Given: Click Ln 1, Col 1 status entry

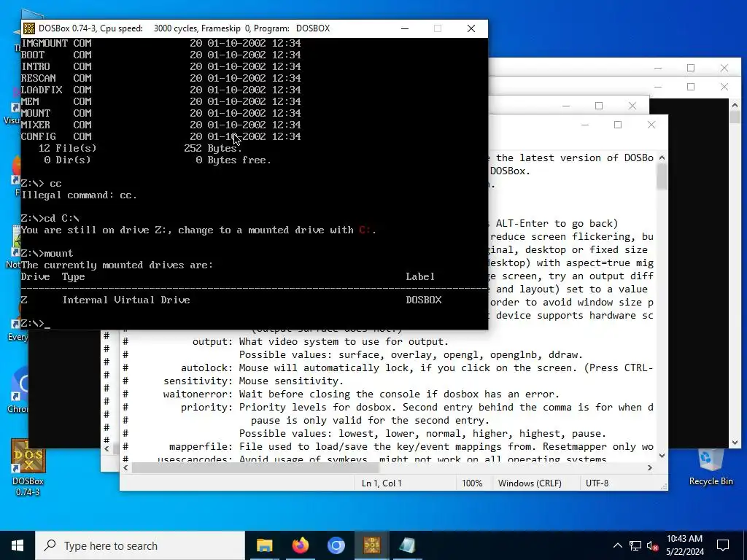Looking at the screenshot, I should pos(382,483).
